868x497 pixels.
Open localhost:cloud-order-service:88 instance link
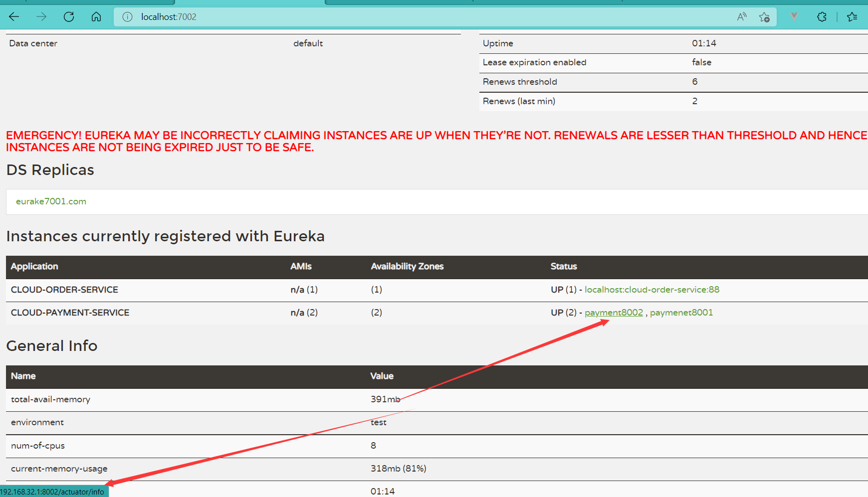652,290
